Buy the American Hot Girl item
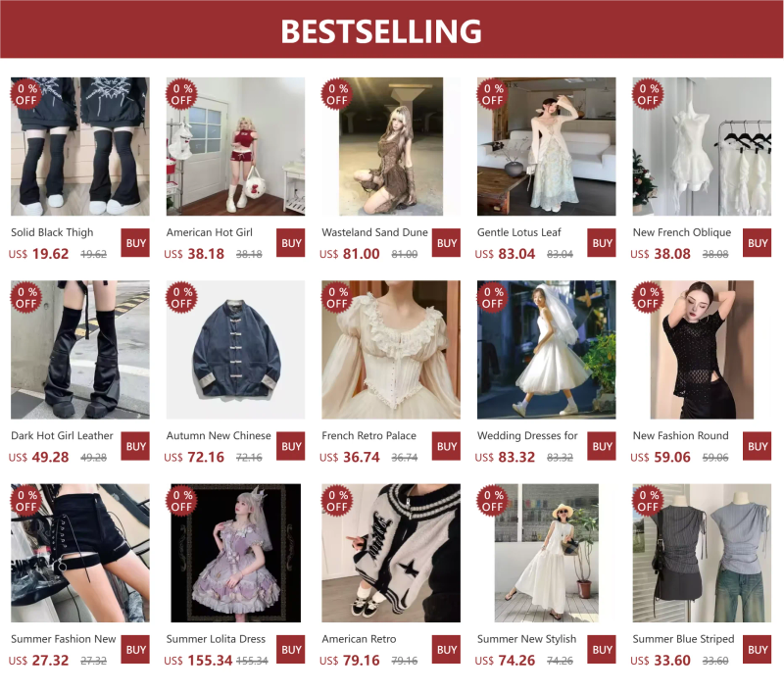The image size is (784, 693). pos(290,243)
